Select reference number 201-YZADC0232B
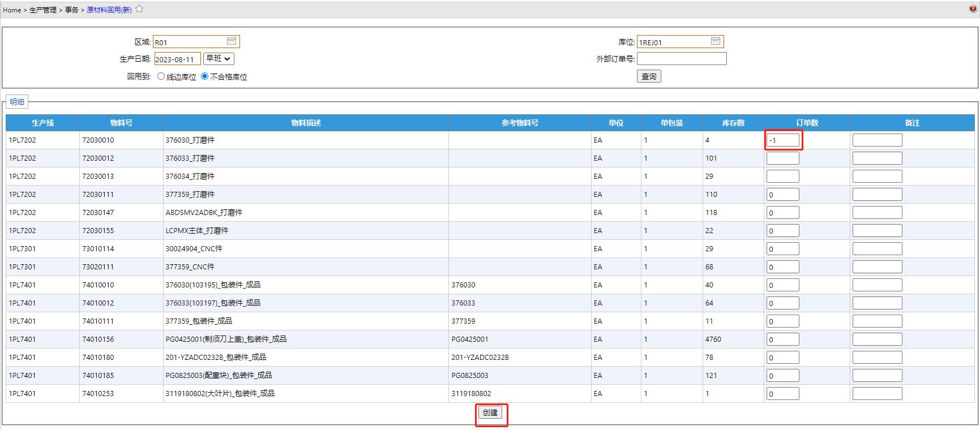This screenshot has height=430, width=980. pos(480,358)
